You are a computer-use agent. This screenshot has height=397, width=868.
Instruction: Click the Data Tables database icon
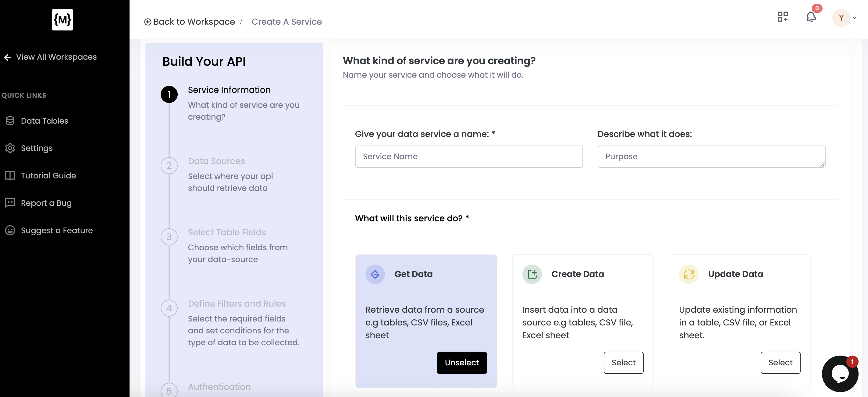click(x=10, y=121)
